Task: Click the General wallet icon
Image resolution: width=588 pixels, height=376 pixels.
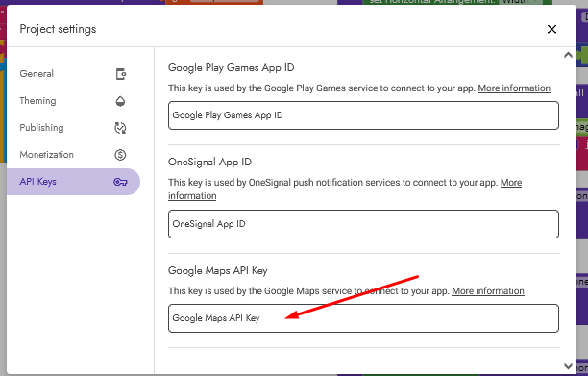Action: point(120,74)
